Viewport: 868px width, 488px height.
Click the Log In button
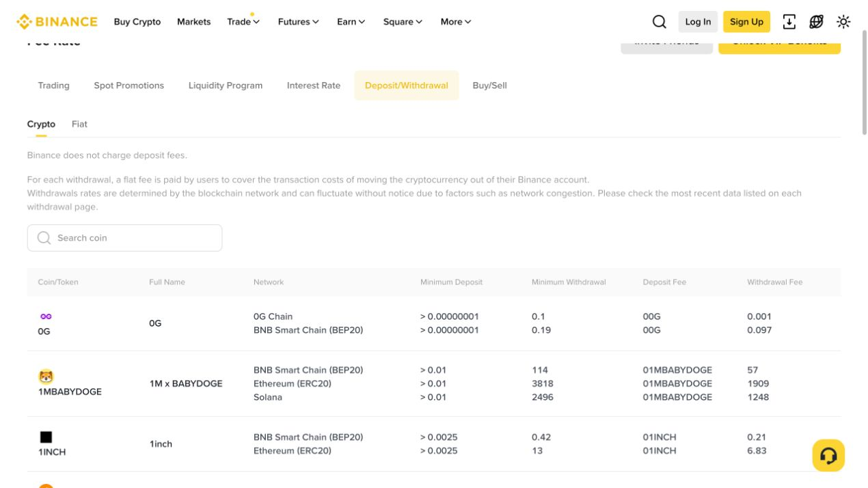click(x=698, y=22)
